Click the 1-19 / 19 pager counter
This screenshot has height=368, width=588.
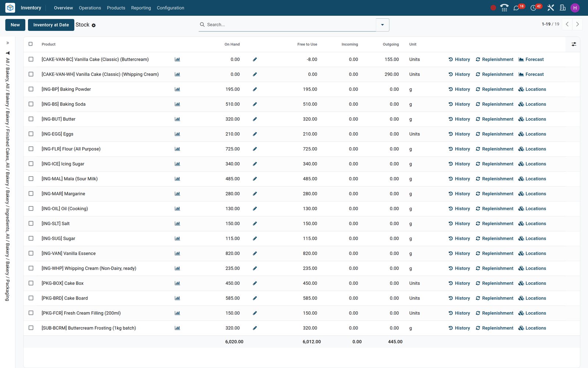pos(550,24)
